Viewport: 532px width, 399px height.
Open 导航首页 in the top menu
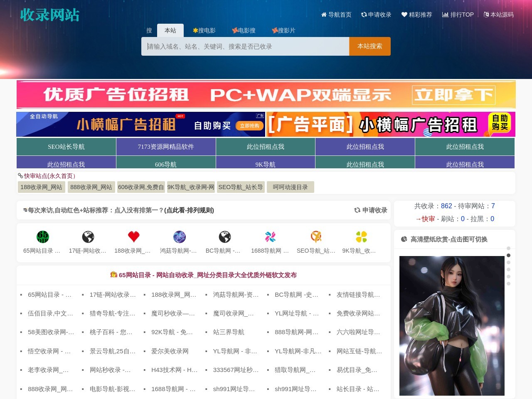(336, 15)
